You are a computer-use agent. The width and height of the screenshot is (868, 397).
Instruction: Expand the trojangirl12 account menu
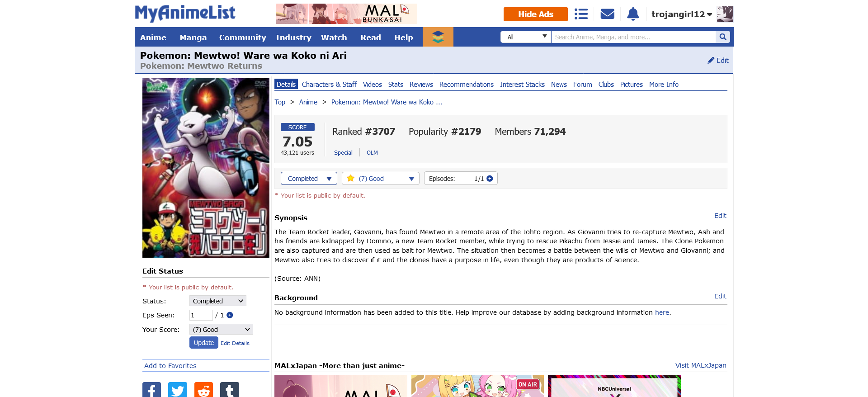pos(682,14)
